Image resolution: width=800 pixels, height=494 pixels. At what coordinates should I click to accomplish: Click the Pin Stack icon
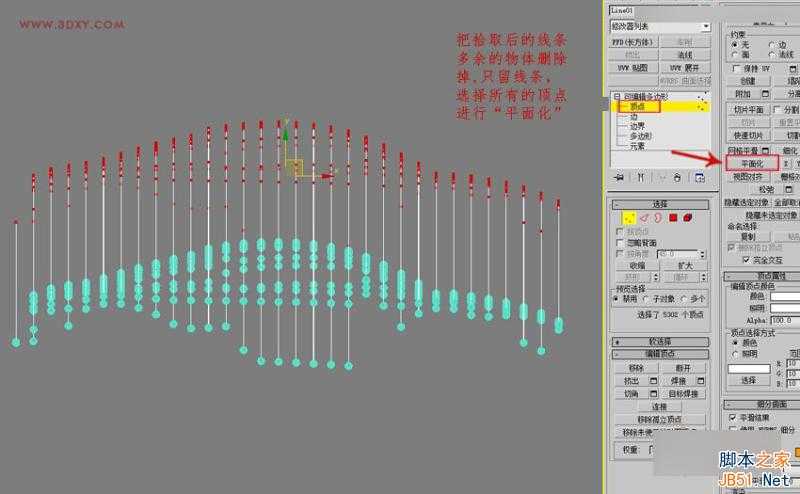619,178
